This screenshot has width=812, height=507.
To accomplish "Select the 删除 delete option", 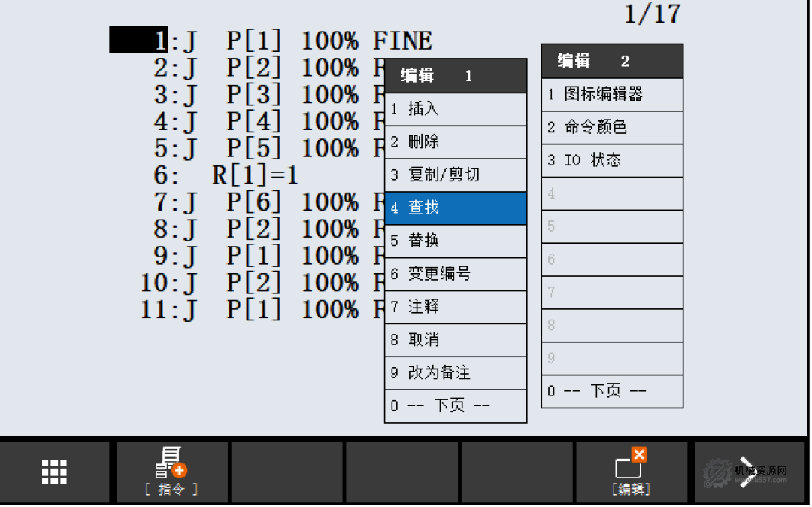I will 455,142.
